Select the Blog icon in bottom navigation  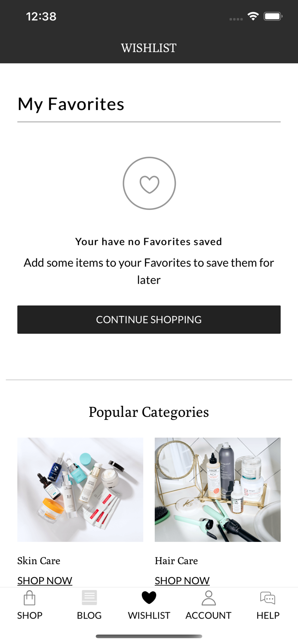click(89, 597)
